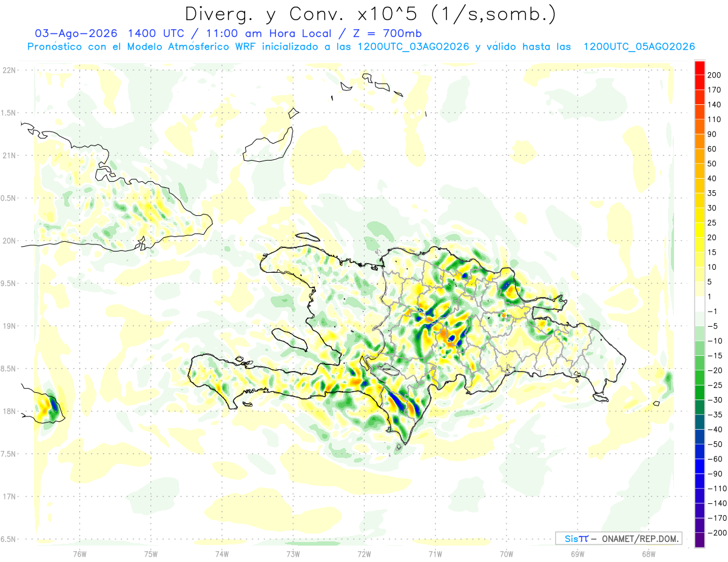Click the "-60" value on the color scale
728x562 pixels.
(x=715, y=459)
